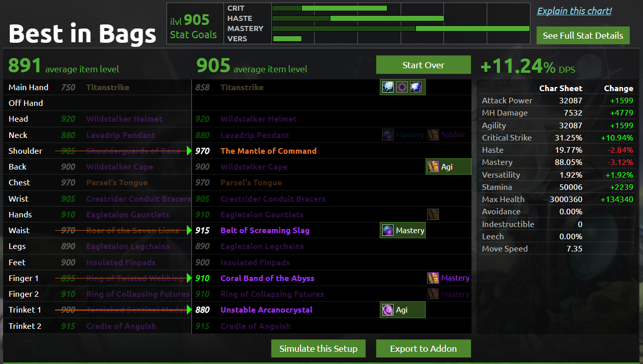Click the Main Hand slot label
The width and height of the screenshot is (643, 364).
(29, 87)
